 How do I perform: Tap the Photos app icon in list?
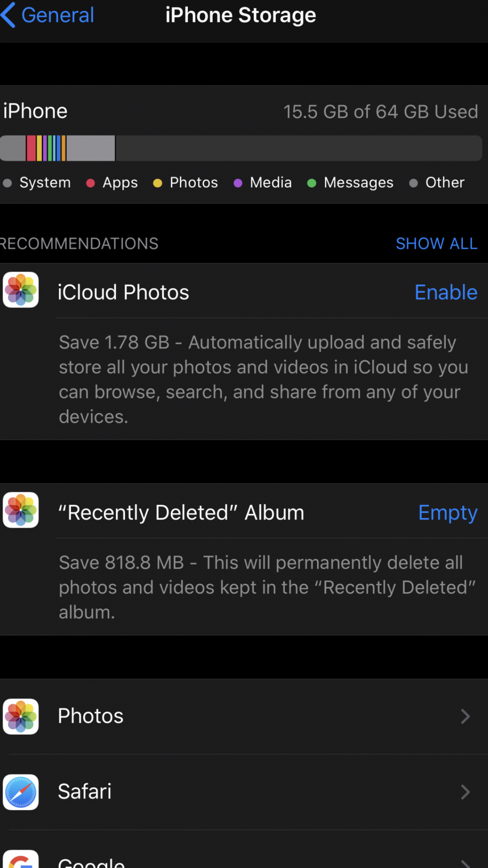tap(21, 717)
